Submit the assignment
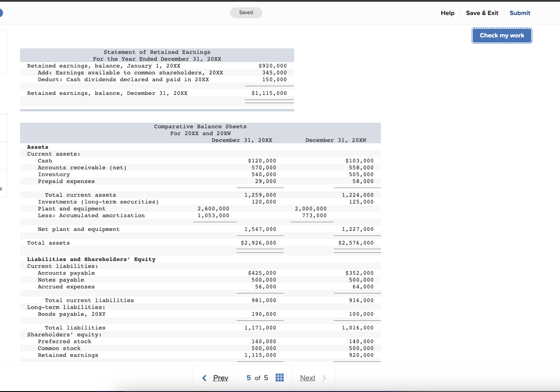The height and width of the screenshot is (392, 560). (520, 13)
